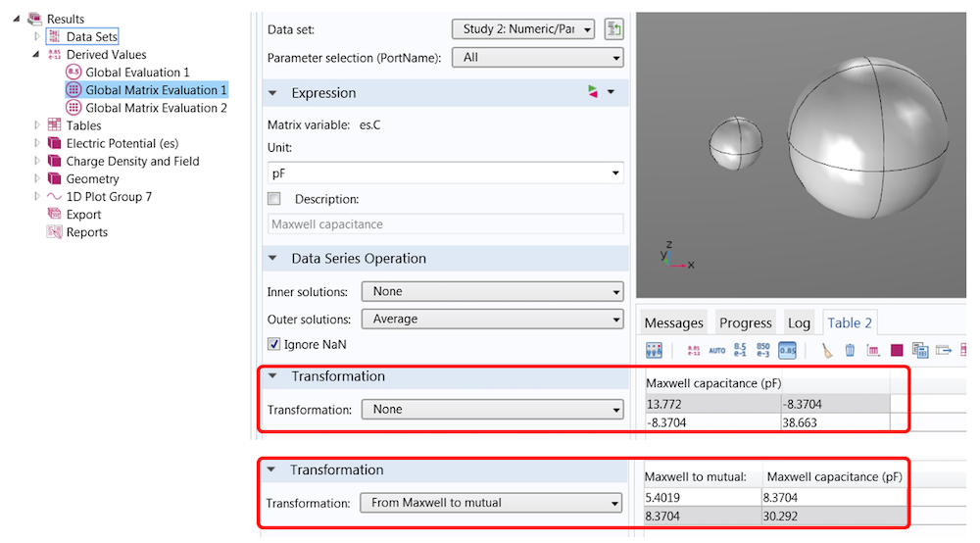Collapse the Derived Values node

(36, 54)
